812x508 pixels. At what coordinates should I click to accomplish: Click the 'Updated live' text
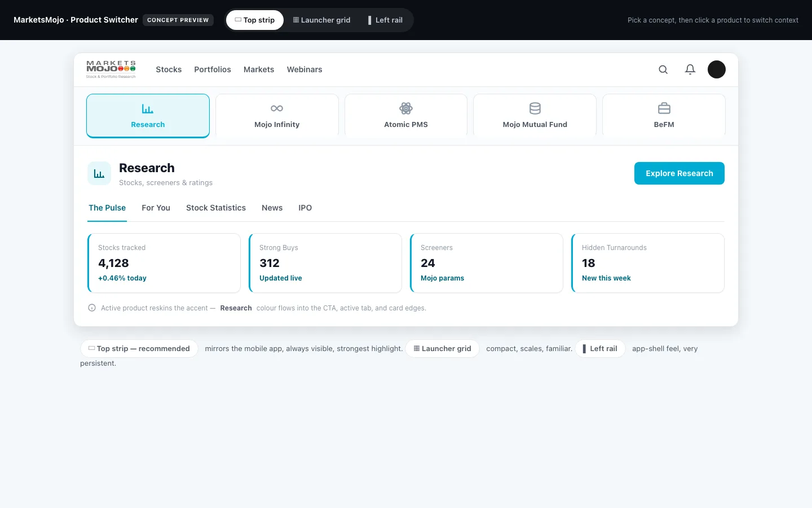(281, 278)
